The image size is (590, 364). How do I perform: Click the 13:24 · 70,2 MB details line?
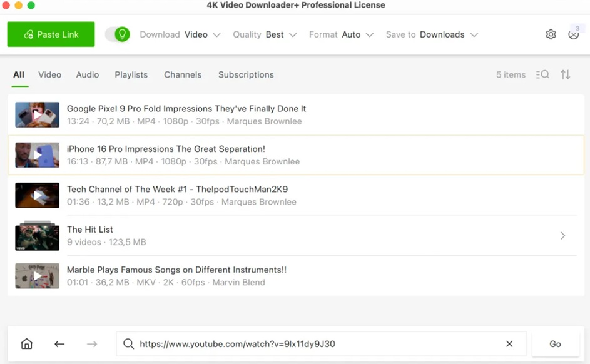coord(185,121)
